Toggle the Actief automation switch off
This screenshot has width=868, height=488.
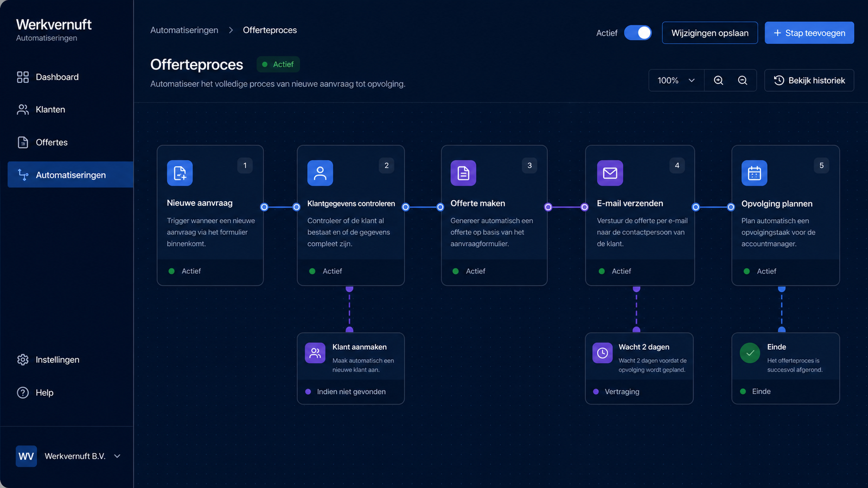pos(638,33)
